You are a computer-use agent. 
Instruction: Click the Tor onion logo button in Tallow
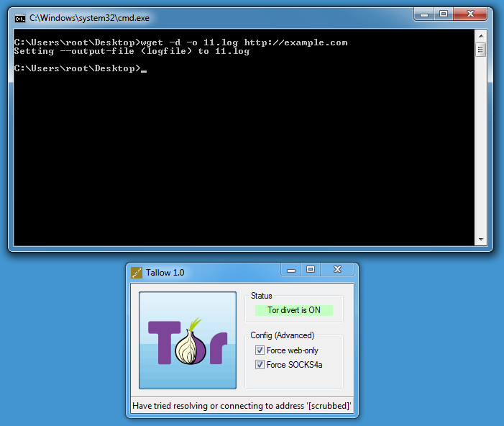pos(188,340)
